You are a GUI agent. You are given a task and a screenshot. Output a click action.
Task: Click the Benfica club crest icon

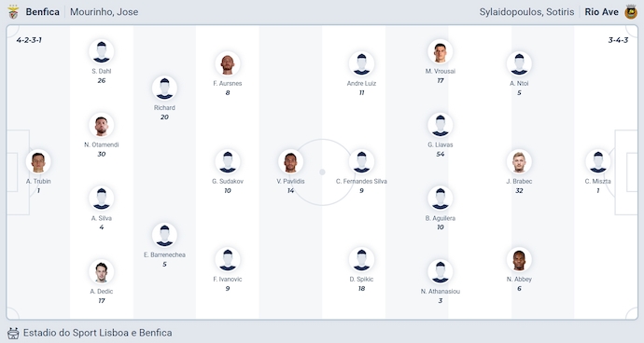13,12
